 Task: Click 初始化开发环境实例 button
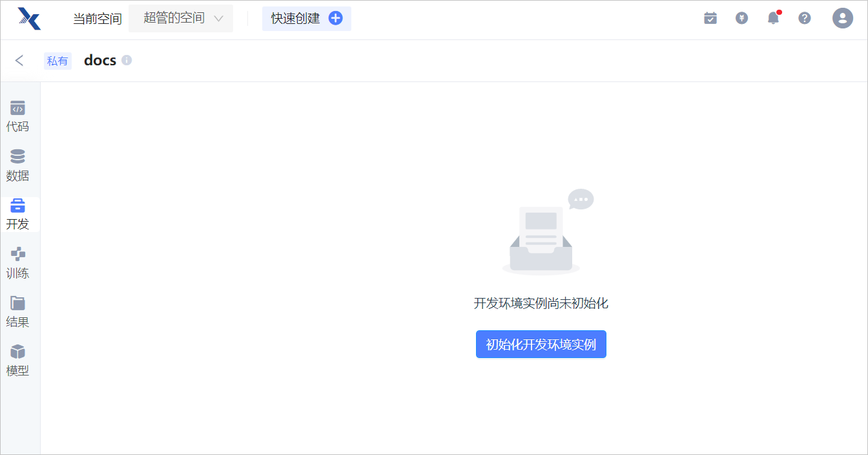pos(541,344)
